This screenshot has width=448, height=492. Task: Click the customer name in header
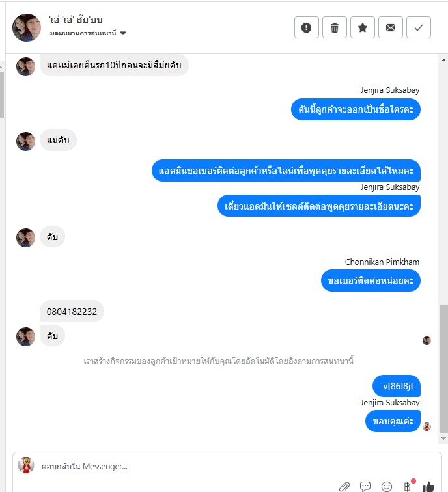tap(76, 20)
